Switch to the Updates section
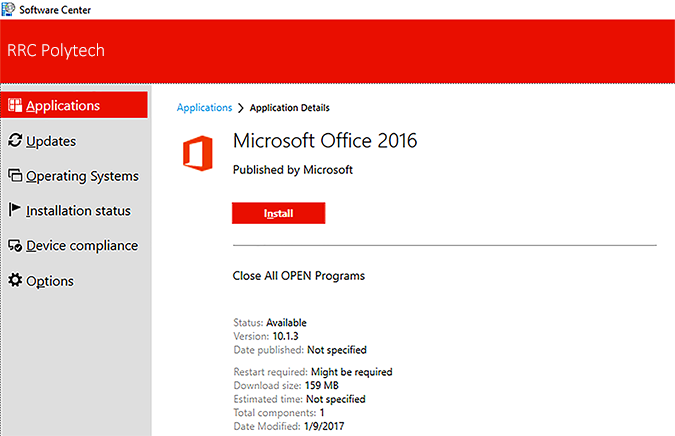 (51, 141)
